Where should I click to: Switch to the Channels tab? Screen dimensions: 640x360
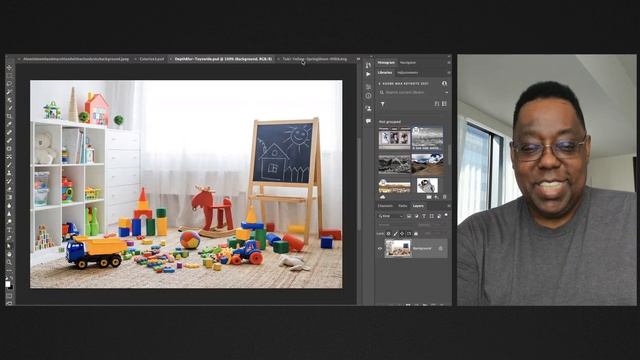385,206
